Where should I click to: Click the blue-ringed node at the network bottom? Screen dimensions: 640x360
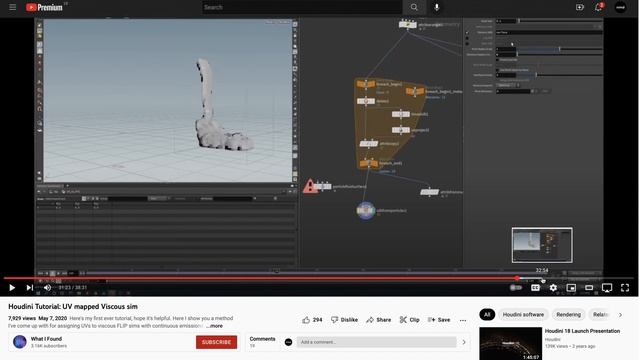click(365, 211)
